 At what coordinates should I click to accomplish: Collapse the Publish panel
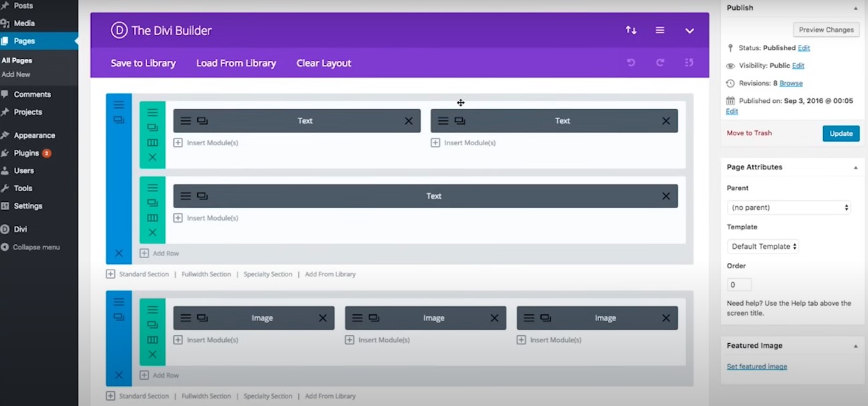(x=856, y=8)
